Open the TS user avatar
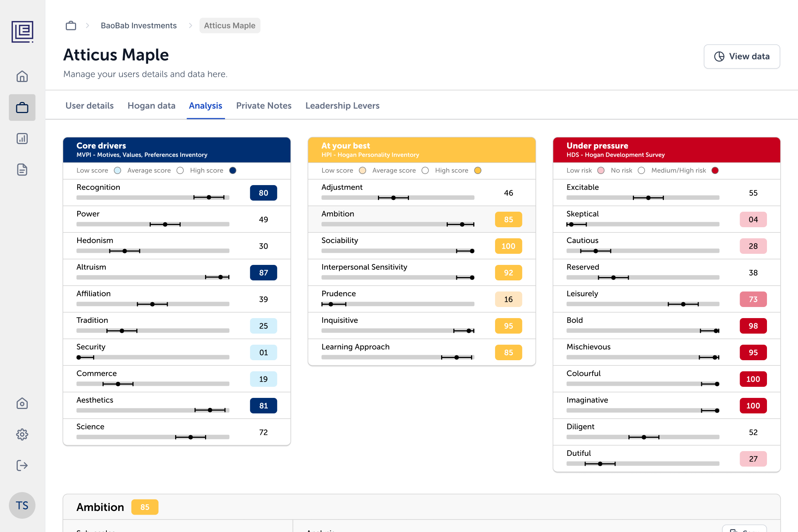This screenshot has height=532, width=798. [x=22, y=505]
